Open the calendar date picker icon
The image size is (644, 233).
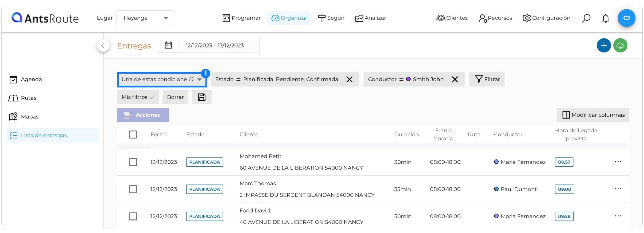click(168, 45)
